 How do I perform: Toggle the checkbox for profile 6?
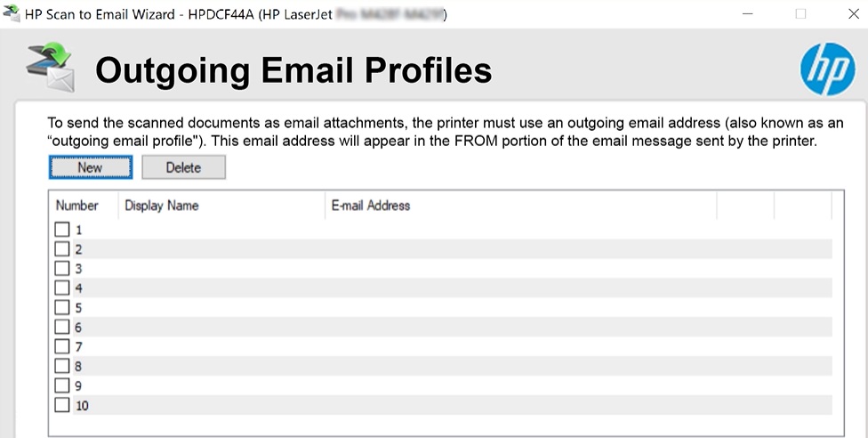(62, 327)
